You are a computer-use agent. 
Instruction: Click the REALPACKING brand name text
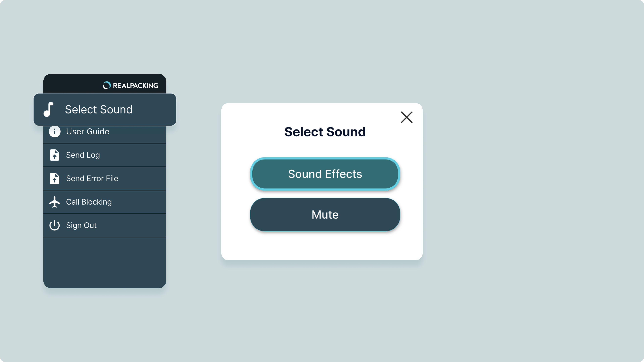(x=135, y=86)
